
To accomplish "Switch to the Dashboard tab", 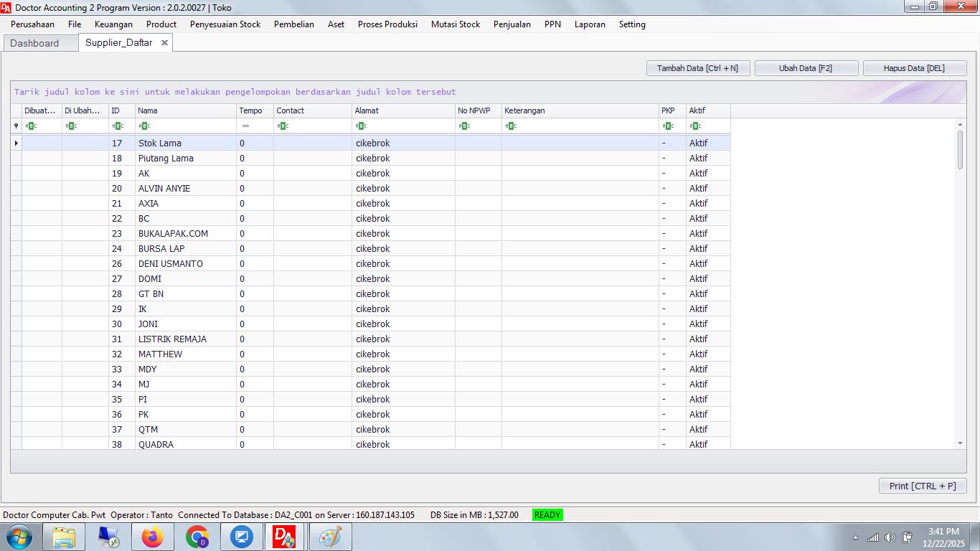I will [x=34, y=43].
